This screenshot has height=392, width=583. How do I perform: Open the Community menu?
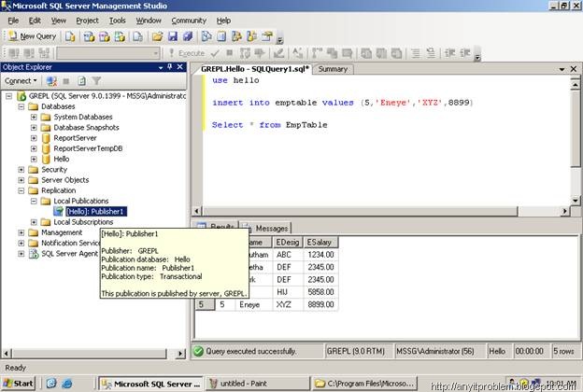[189, 21]
